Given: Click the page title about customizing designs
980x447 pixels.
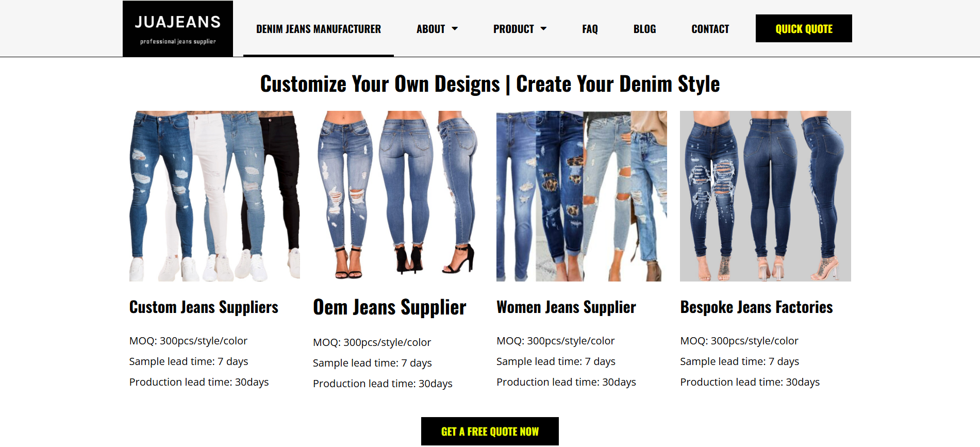Looking at the screenshot, I should pos(490,84).
